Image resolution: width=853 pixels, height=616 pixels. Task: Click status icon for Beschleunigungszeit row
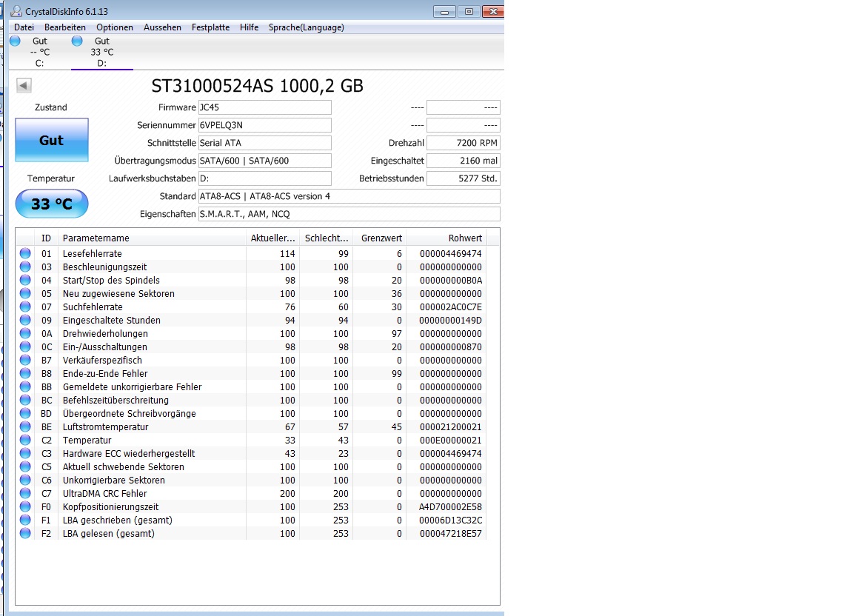[x=25, y=267]
